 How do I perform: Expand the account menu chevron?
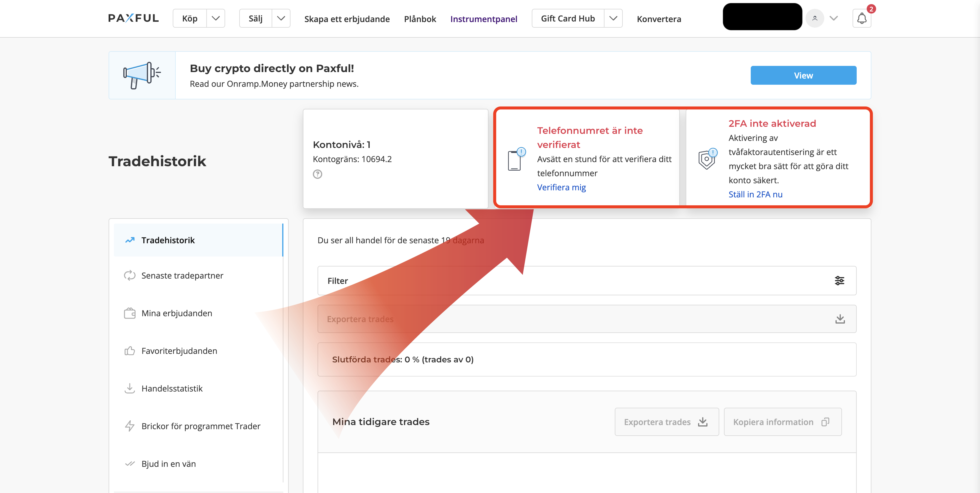(x=833, y=18)
